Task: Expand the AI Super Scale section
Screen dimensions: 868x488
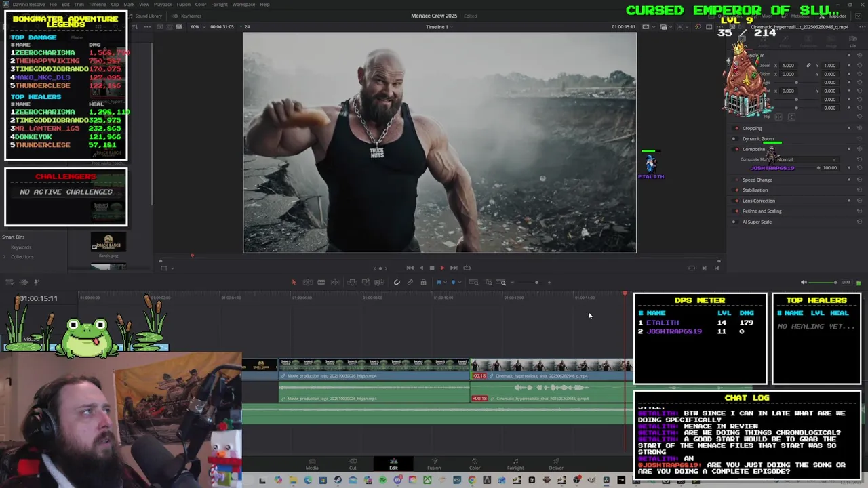Action: [x=757, y=222]
